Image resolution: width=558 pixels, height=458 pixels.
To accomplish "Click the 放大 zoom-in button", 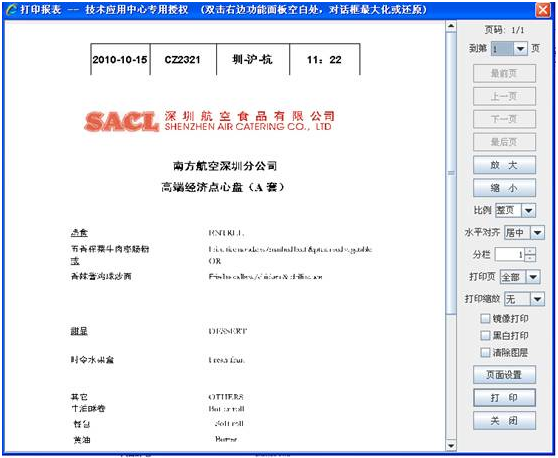I will (x=504, y=165).
